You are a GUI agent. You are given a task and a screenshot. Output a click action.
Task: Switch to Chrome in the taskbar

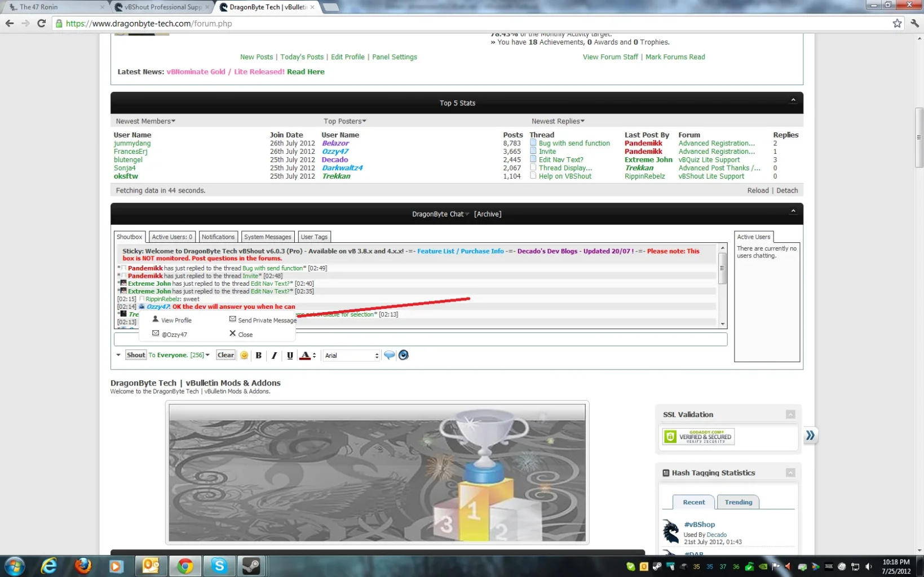(185, 566)
